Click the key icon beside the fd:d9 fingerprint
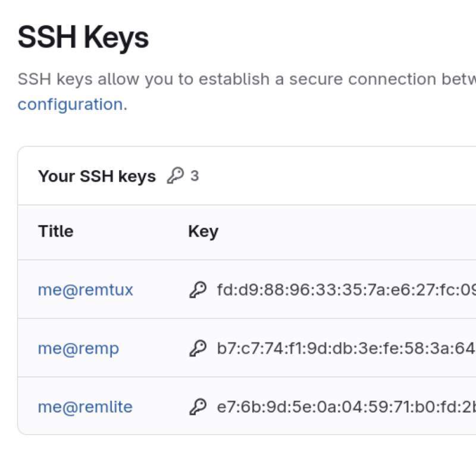 coord(198,290)
